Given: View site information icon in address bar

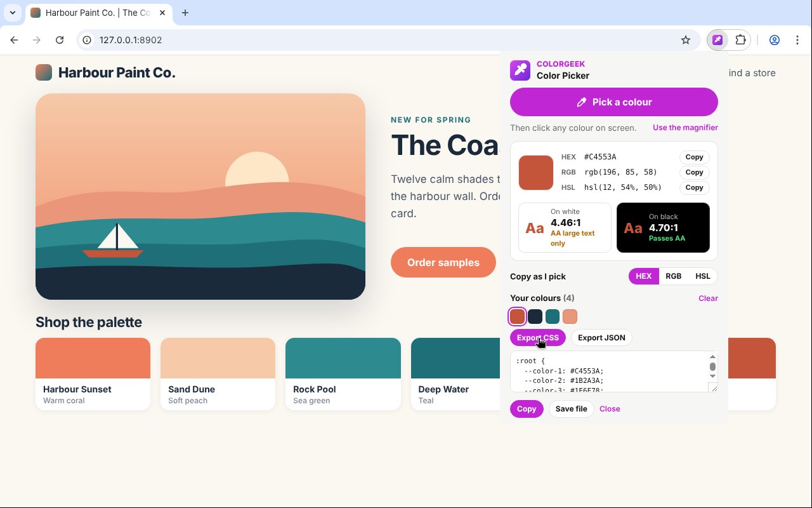Looking at the screenshot, I should 87,40.
